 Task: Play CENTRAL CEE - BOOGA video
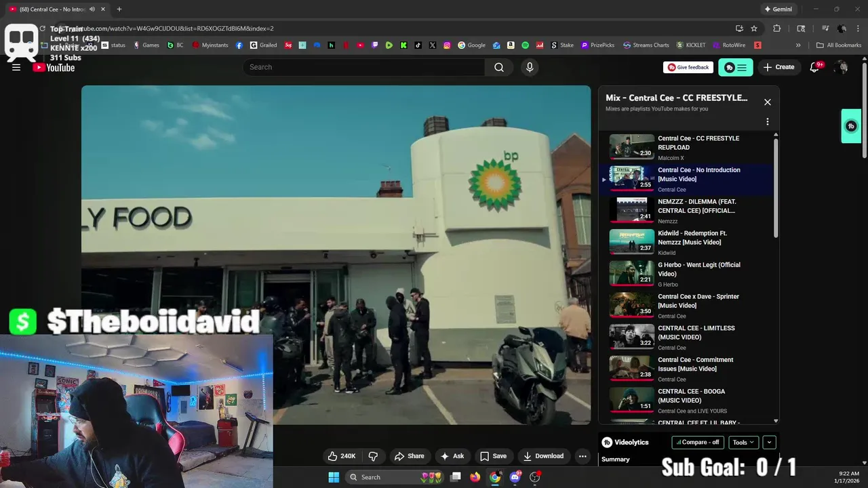(x=690, y=400)
